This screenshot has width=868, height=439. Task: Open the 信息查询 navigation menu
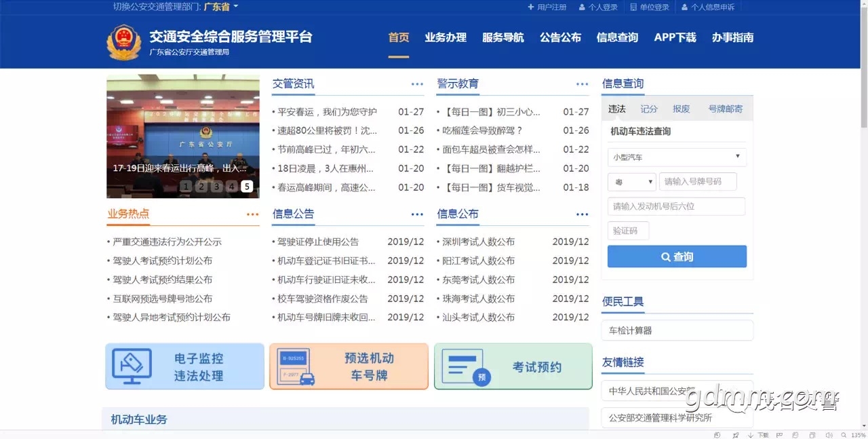coord(617,38)
